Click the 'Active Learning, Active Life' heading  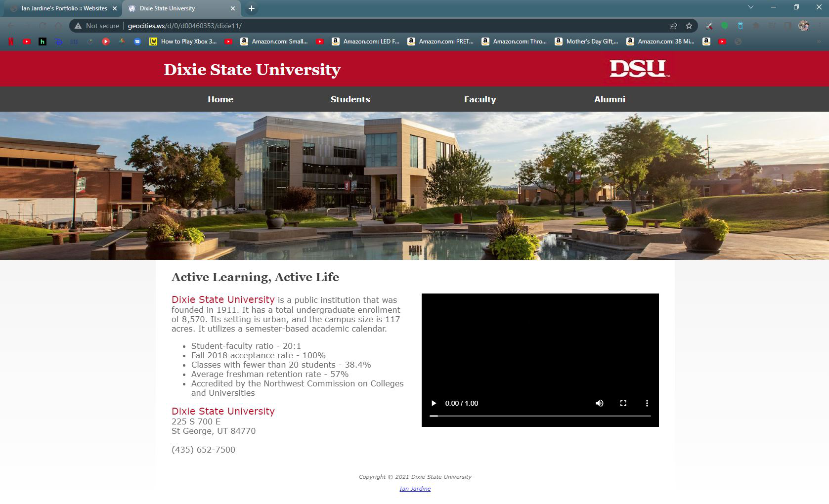click(255, 277)
